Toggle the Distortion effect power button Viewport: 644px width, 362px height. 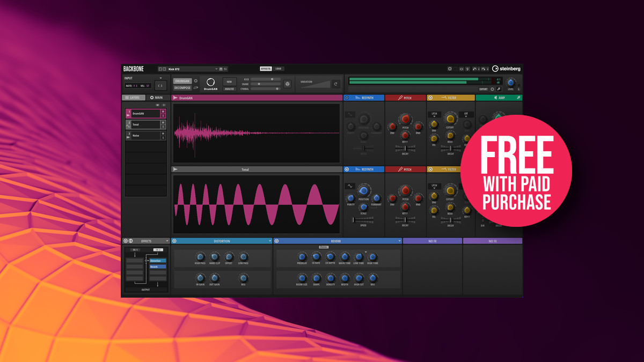tap(174, 241)
